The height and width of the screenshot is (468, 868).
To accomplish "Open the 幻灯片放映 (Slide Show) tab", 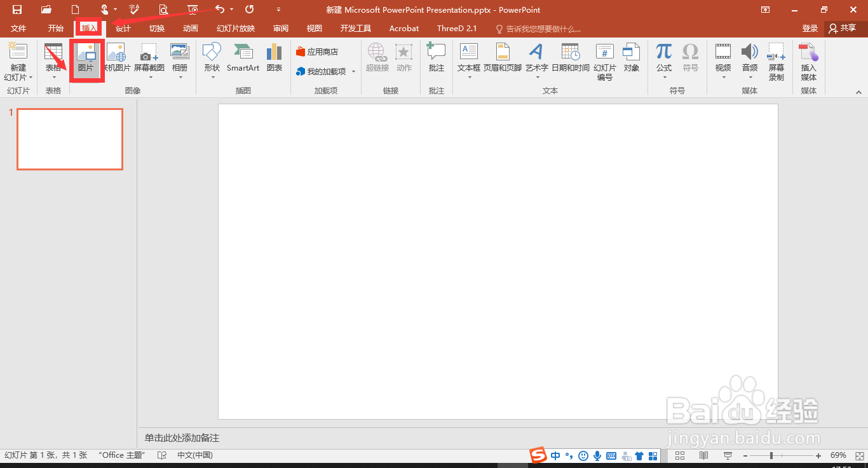I will tap(236, 29).
